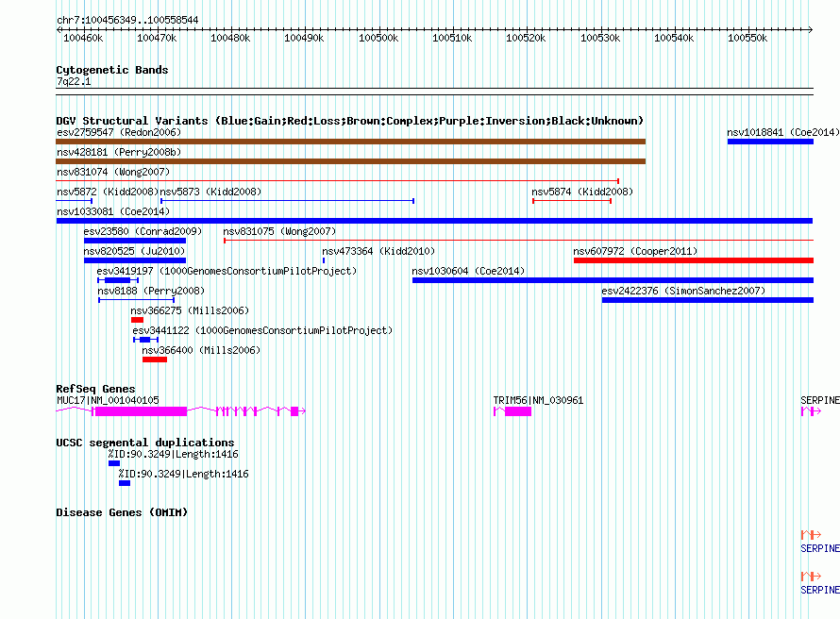Open the esv23580 (Conrad2009) variant
The width and height of the screenshot is (840, 619).
coord(135,241)
